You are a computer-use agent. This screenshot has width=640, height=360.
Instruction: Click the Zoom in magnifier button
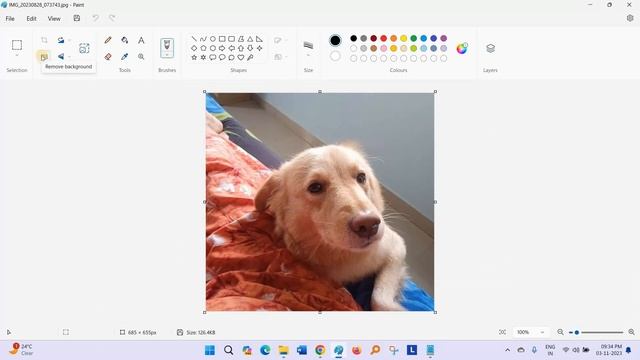point(631,332)
